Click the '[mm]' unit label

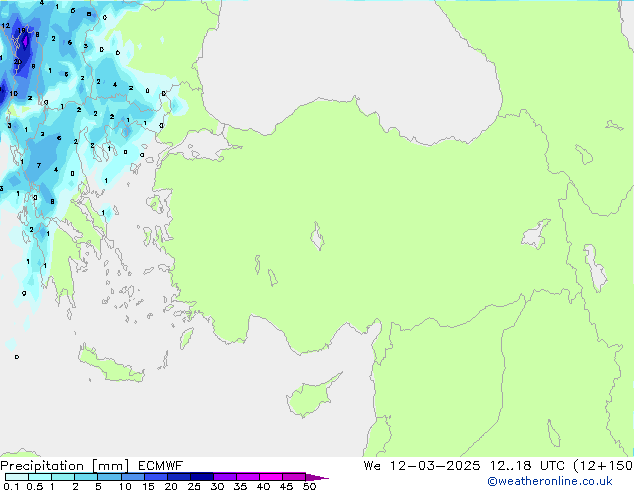[110, 466]
